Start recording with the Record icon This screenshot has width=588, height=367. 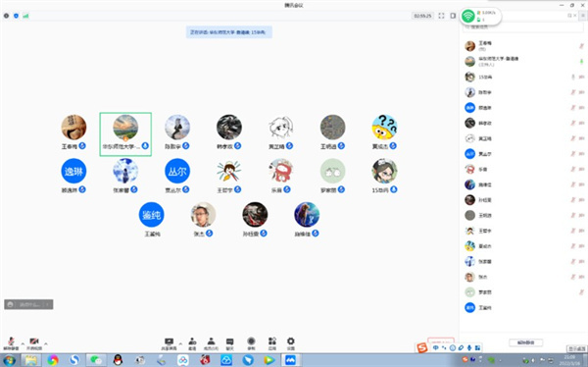tap(251, 343)
